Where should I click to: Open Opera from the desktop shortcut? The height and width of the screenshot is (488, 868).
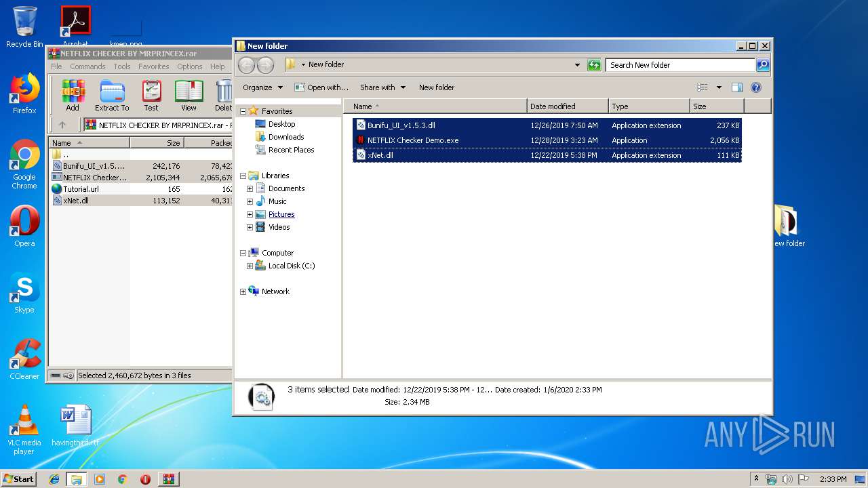(24, 226)
